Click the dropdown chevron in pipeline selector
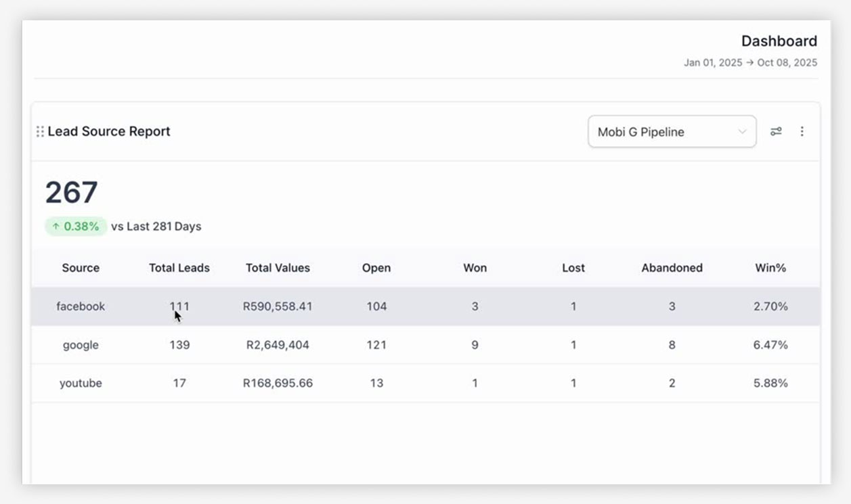 742,132
